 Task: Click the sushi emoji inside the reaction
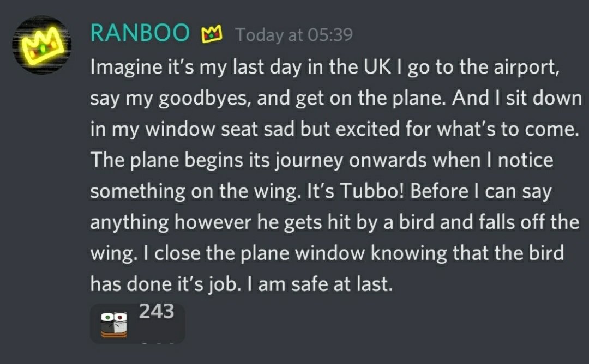coord(114,325)
